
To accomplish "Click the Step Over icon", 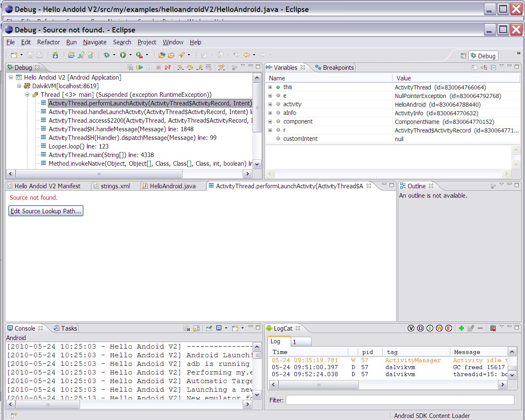I will [190, 67].
